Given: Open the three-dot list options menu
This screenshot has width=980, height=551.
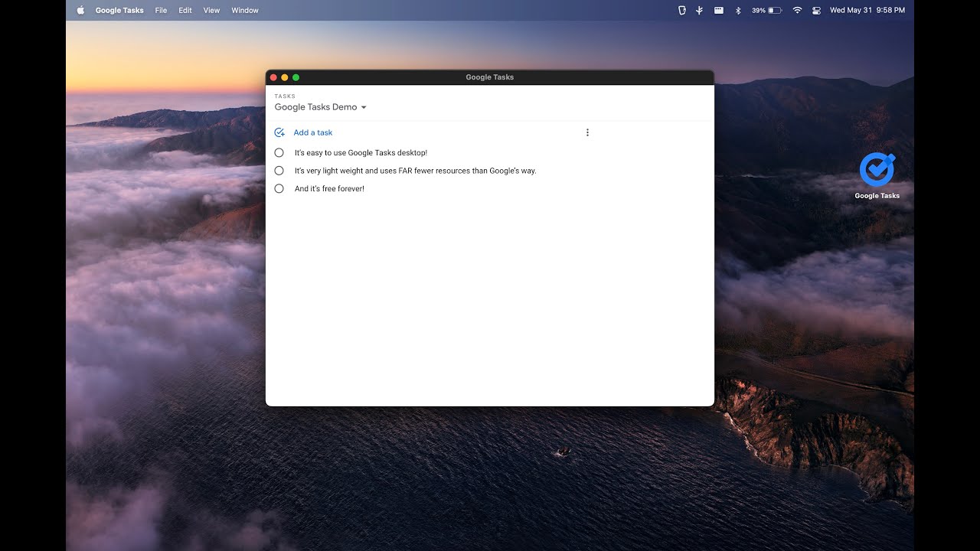Looking at the screenshot, I should pos(587,132).
